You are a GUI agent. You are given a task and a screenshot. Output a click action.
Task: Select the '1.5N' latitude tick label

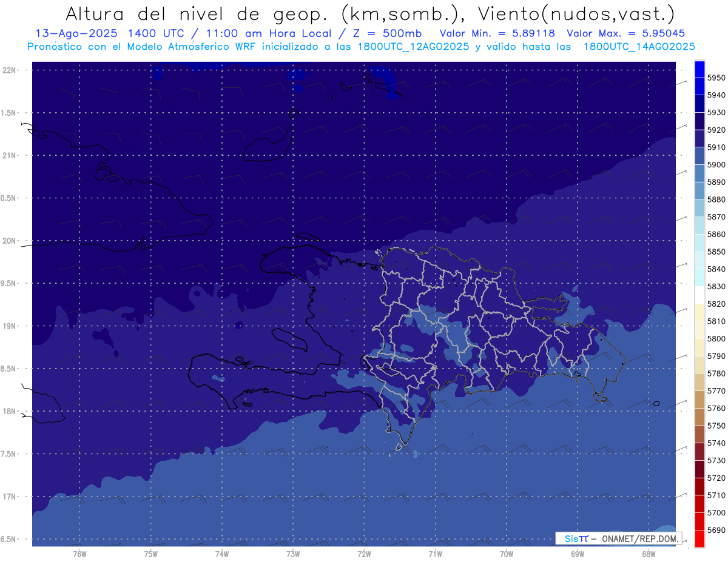coord(8,113)
